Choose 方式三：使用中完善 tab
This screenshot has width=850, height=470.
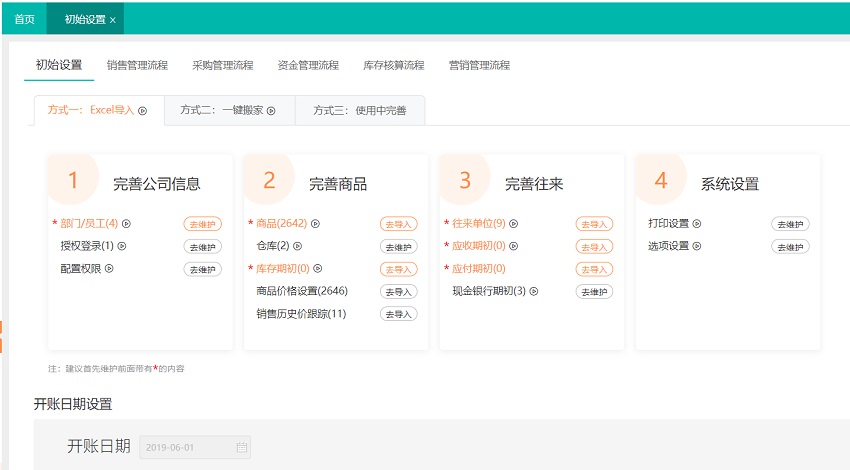(360, 111)
